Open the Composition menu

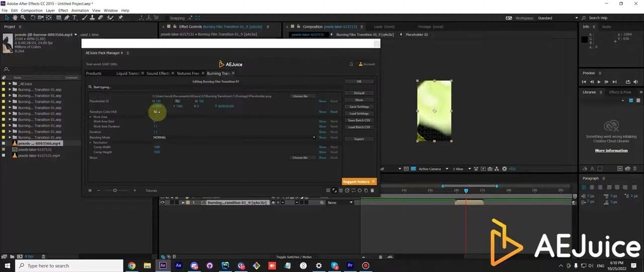31,10
